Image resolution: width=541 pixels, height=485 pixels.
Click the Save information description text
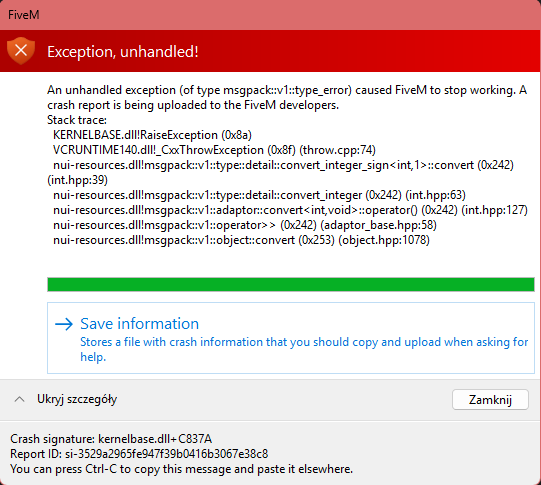point(304,349)
